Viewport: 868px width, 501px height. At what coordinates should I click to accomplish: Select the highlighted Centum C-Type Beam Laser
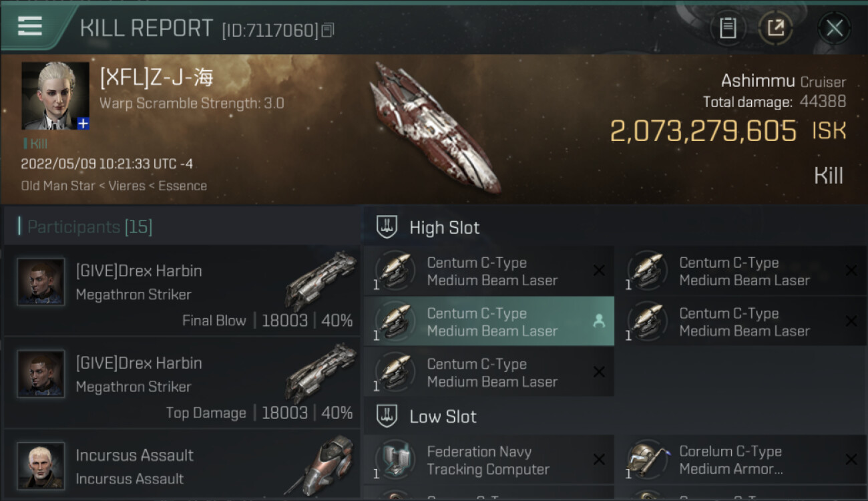click(x=491, y=321)
